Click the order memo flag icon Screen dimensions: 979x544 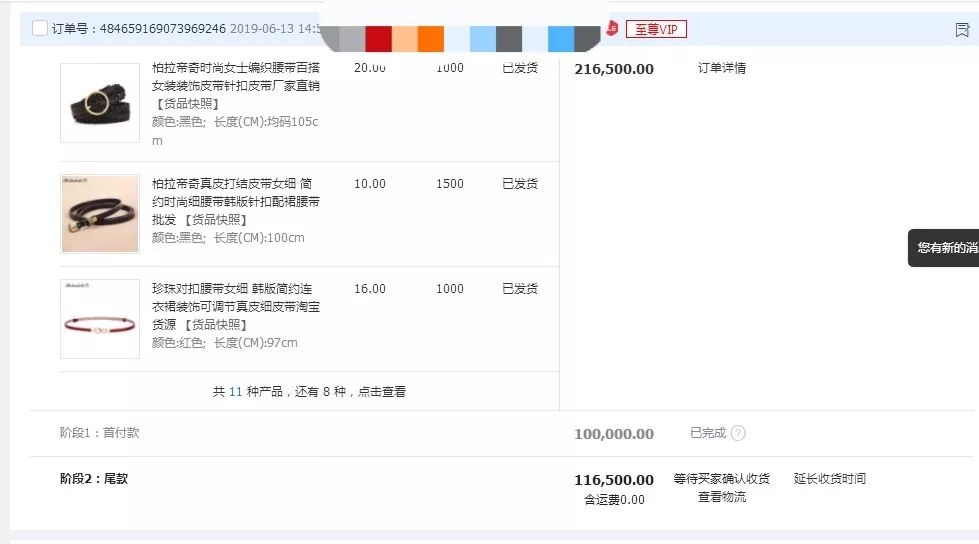pyautogui.click(x=962, y=30)
